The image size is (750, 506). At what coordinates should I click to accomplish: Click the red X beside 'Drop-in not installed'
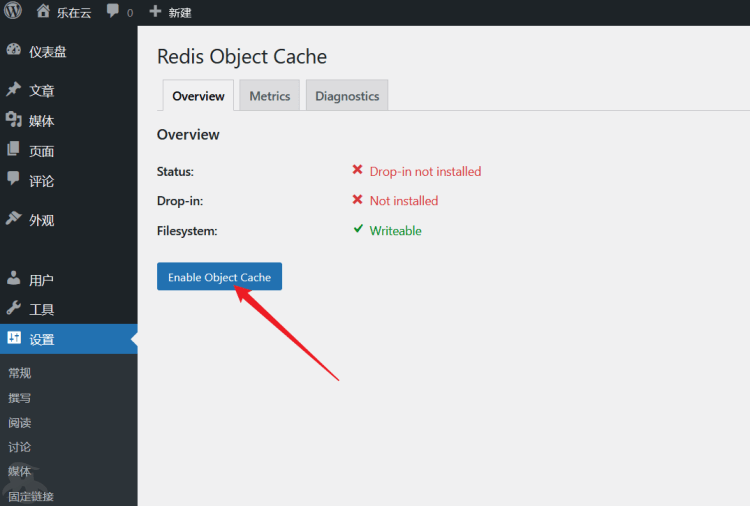(357, 170)
